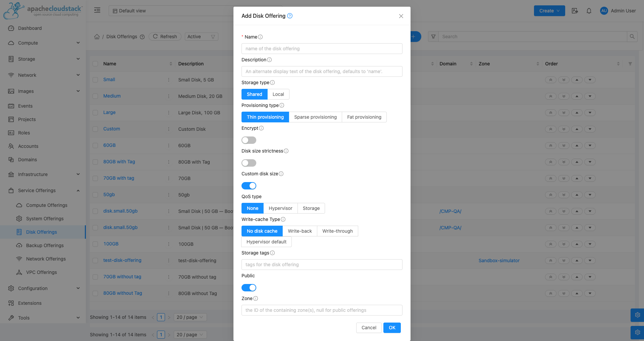Click the Custom disk size info icon
The height and width of the screenshot is (341, 644).
tap(281, 174)
